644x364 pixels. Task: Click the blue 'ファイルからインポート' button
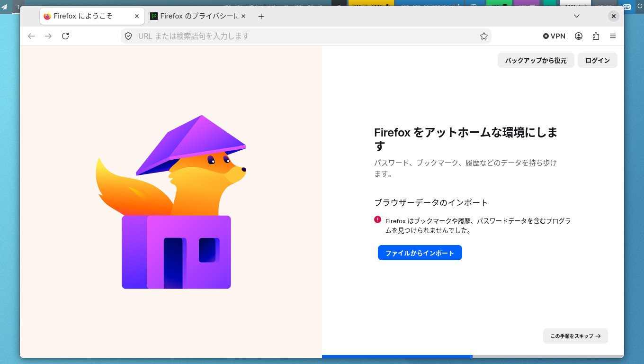tap(420, 253)
